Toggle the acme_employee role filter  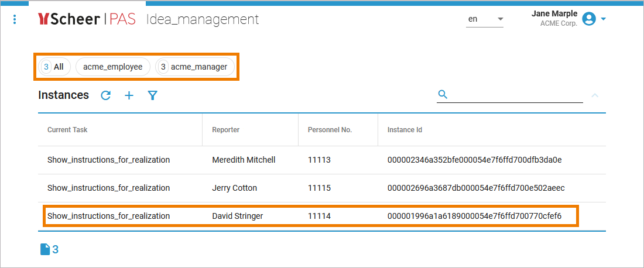click(113, 67)
